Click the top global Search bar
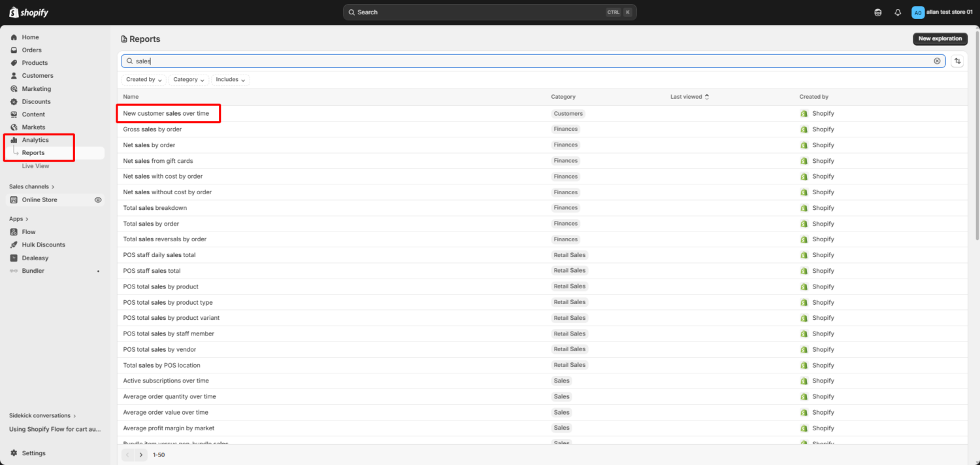The width and height of the screenshot is (980, 465). coord(489,12)
